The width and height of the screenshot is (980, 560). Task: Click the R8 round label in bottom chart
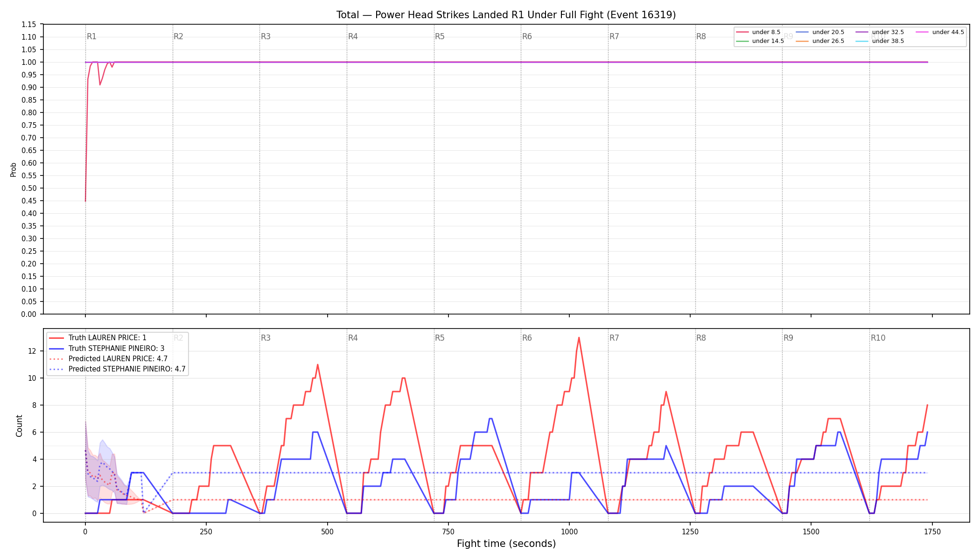701,338
